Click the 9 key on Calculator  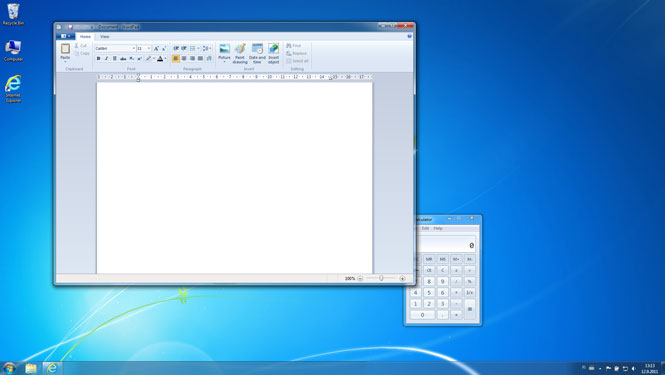[x=442, y=281]
